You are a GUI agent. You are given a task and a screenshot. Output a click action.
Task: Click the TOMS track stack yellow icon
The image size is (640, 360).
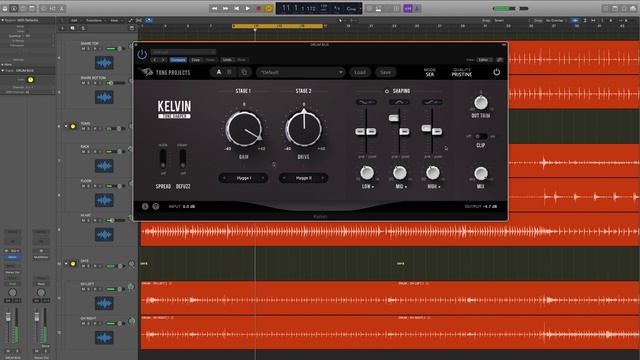(73, 126)
